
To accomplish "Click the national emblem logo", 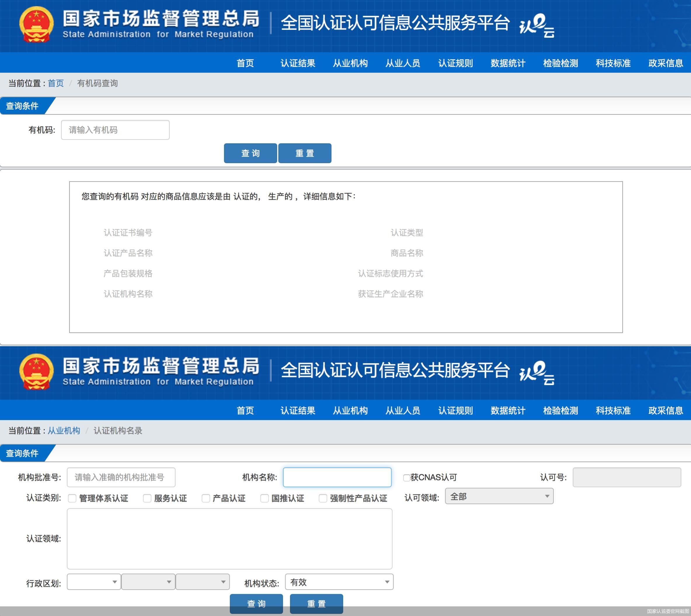I will point(36,24).
